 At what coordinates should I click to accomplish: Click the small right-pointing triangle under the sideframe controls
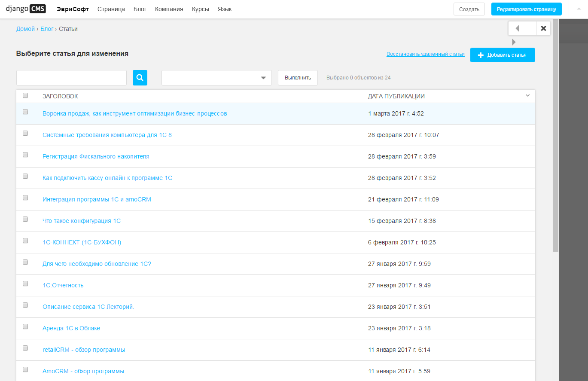pyautogui.click(x=514, y=42)
